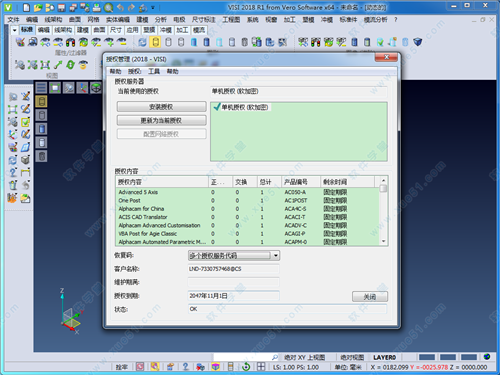Click the magnifier search icon in title bar

pos(108,7)
